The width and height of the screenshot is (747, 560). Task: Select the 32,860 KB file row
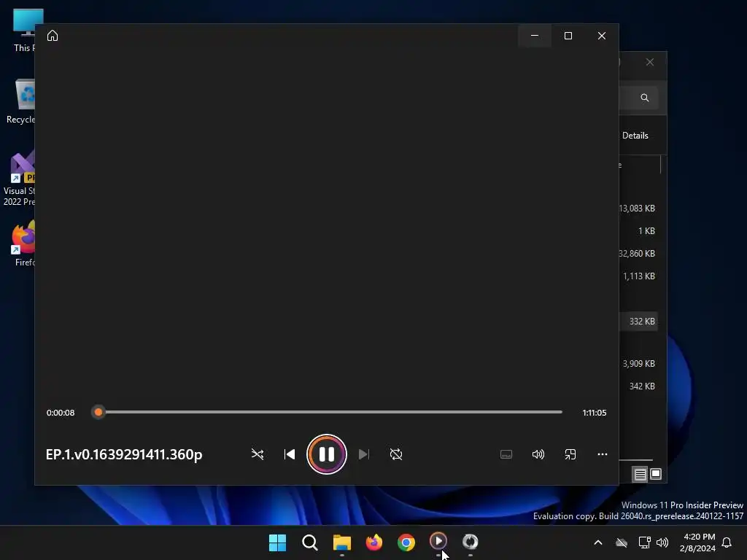pyautogui.click(x=637, y=253)
